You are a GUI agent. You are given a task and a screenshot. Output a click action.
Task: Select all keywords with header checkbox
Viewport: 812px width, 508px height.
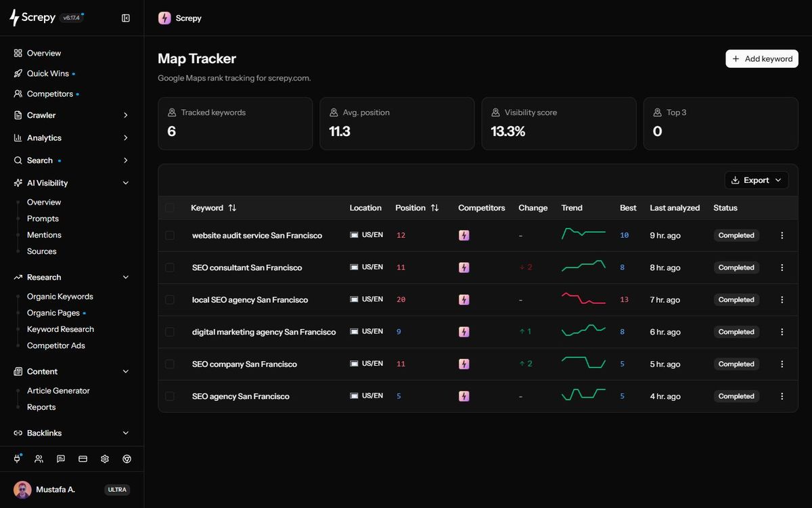[x=170, y=208]
